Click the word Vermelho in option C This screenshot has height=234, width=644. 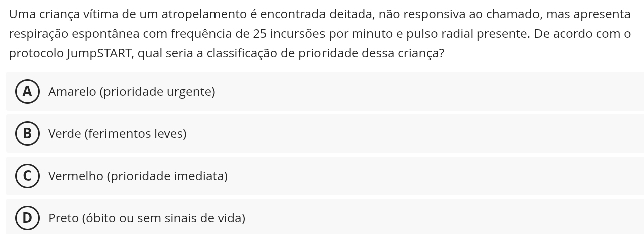coord(76,176)
